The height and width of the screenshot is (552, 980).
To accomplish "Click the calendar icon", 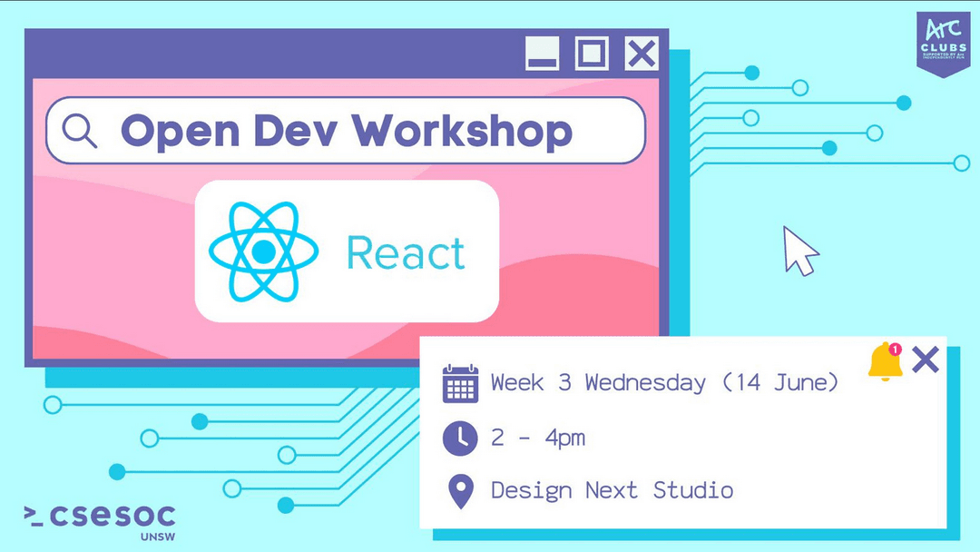I will (461, 384).
